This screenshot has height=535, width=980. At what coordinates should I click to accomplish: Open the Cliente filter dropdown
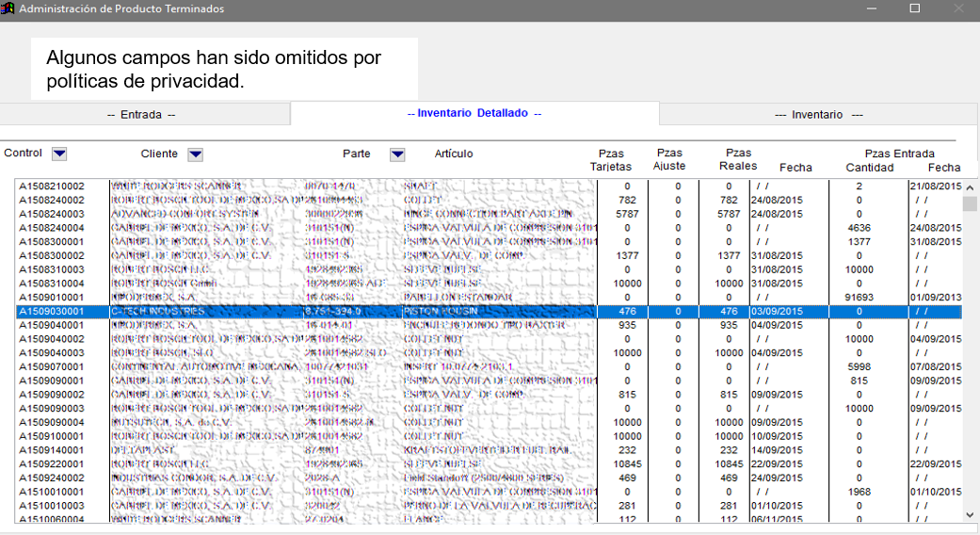195,154
